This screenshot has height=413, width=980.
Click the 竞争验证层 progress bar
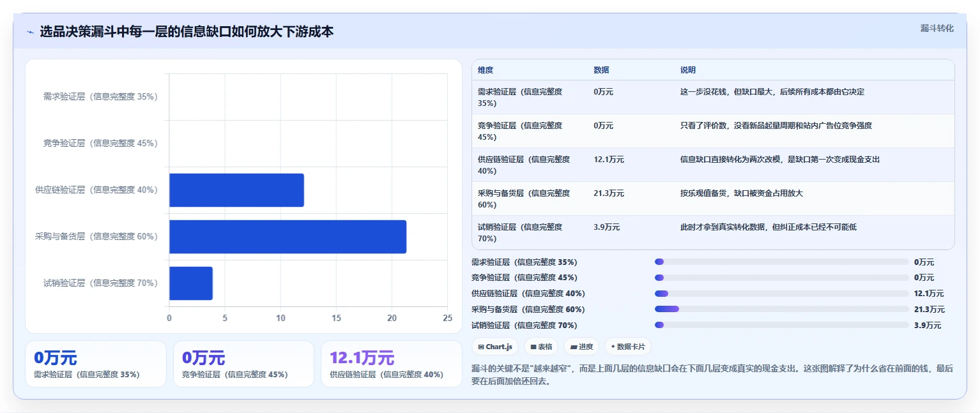781,278
